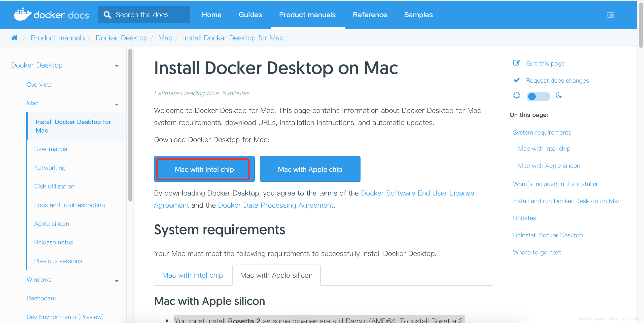Open the Guides menu item

pyautogui.click(x=250, y=15)
